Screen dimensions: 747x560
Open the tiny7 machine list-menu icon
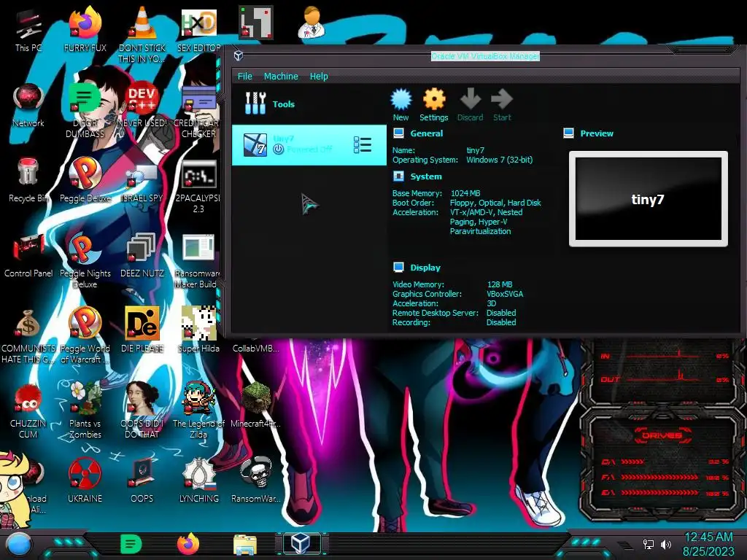pyautogui.click(x=363, y=145)
